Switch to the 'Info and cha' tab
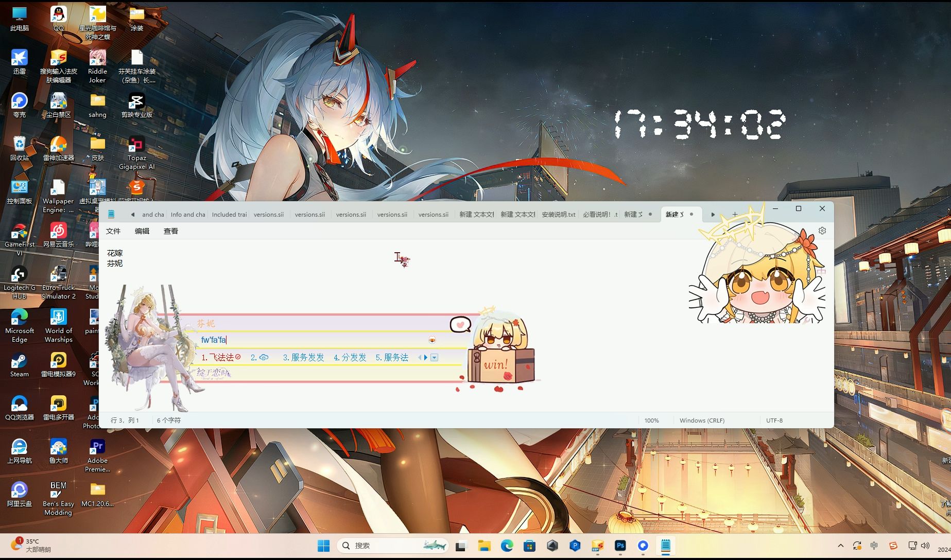Screen dimensions: 951x560 point(188,215)
